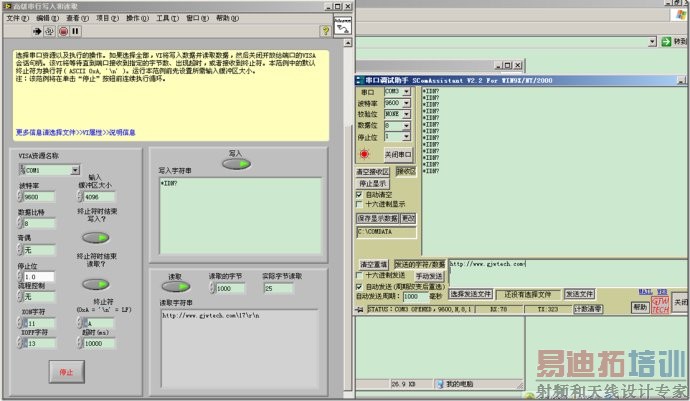Viewport: 690px width, 401px height.
Task: Click the 清空接收区 button
Action: coord(372,172)
